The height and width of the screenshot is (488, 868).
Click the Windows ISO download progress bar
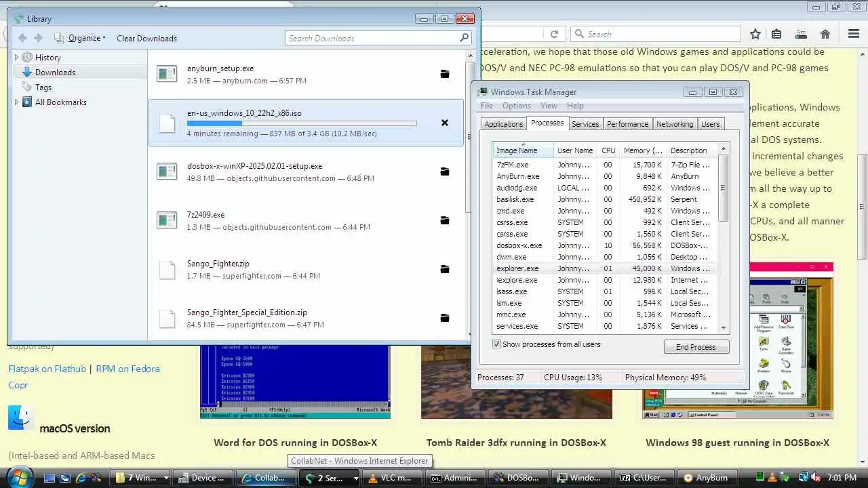click(x=302, y=123)
